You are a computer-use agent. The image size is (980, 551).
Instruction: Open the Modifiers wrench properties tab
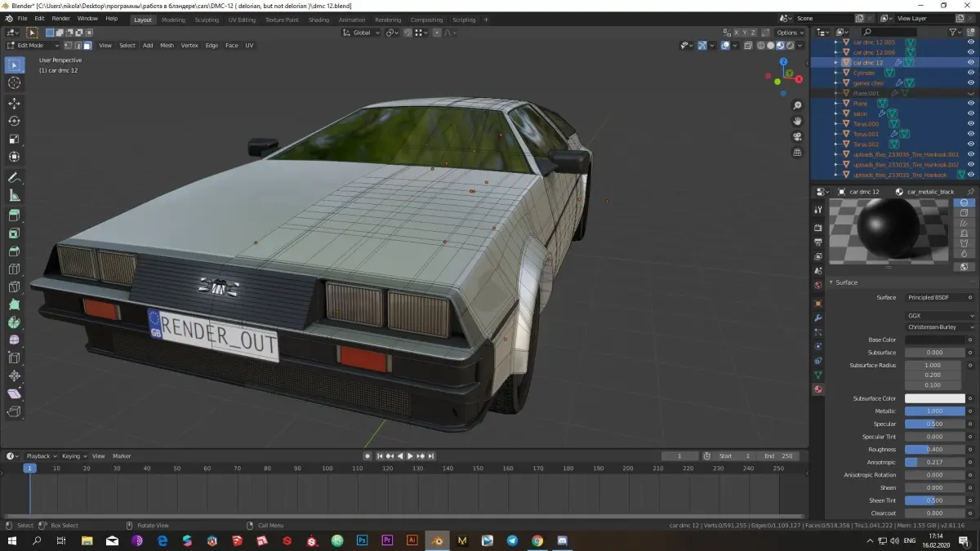[x=817, y=318]
